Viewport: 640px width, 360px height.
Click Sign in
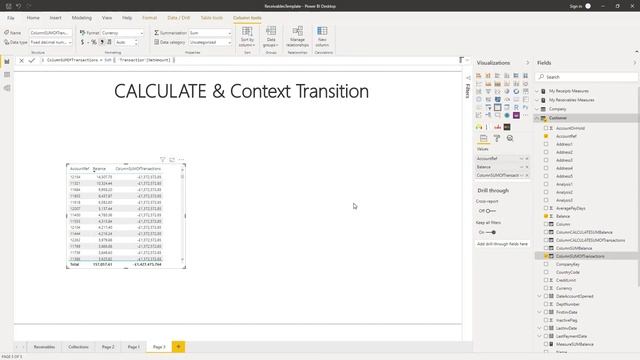576,6
